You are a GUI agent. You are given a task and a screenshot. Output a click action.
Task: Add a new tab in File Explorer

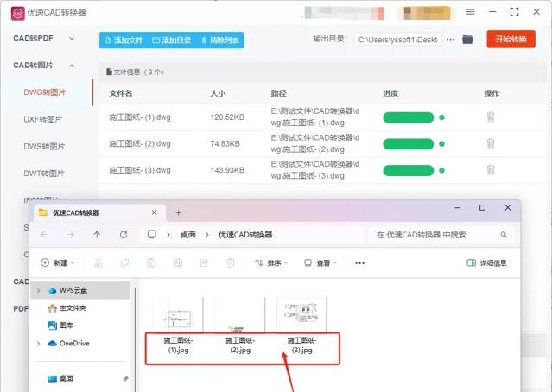pos(179,213)
